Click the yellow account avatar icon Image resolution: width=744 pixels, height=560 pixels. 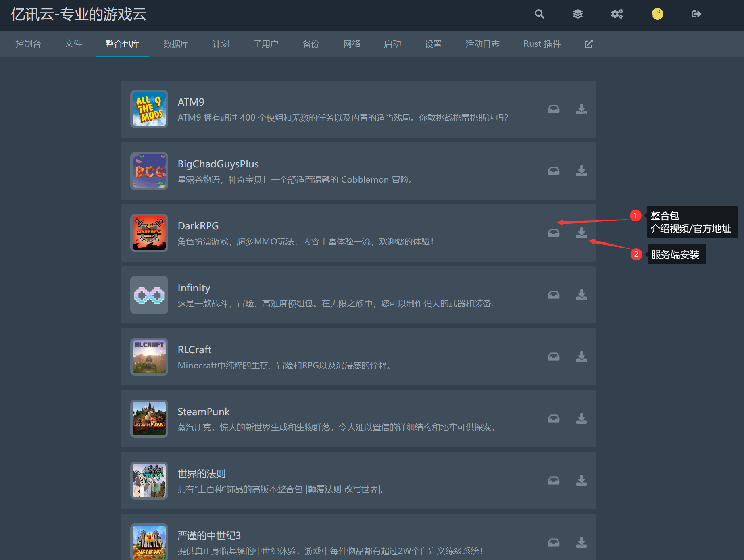tap(657, 14)
